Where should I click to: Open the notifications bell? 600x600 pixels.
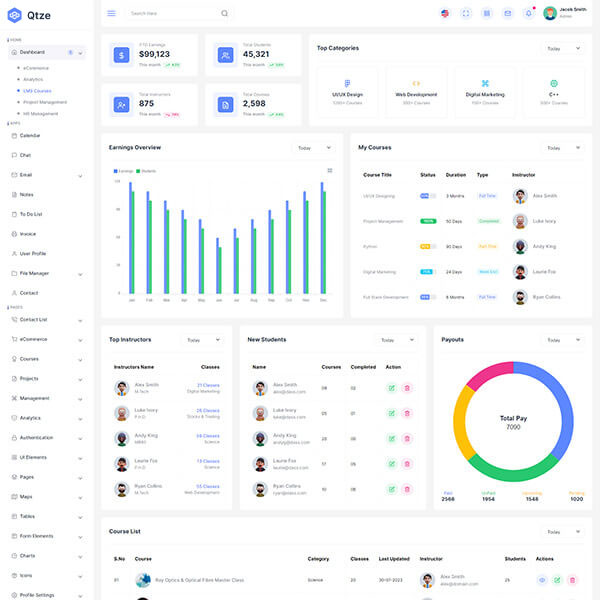529,13
